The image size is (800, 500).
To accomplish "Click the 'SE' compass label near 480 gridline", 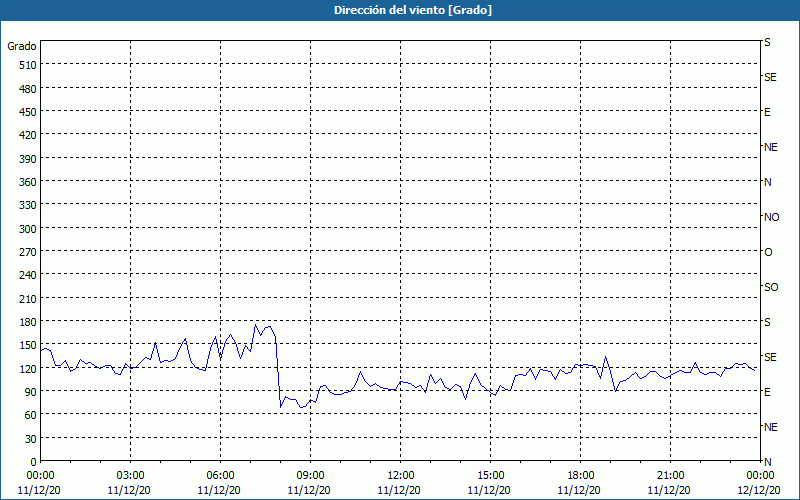I will (770, 78).
